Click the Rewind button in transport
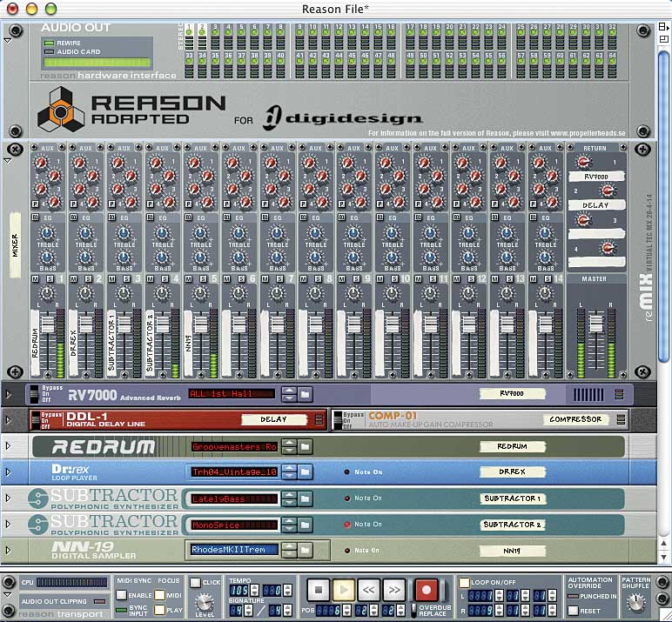672x622 pixels. 369,591
